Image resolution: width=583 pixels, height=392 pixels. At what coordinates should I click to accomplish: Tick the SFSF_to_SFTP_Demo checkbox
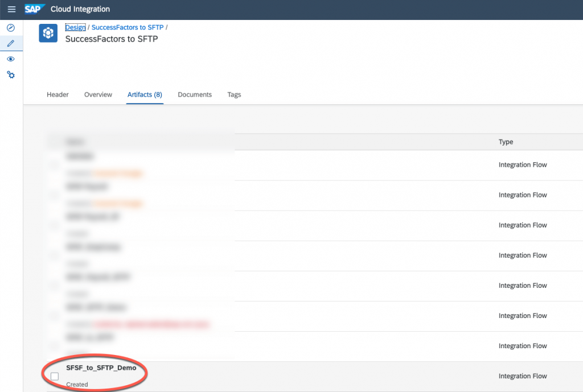click(x=55, y=377)
